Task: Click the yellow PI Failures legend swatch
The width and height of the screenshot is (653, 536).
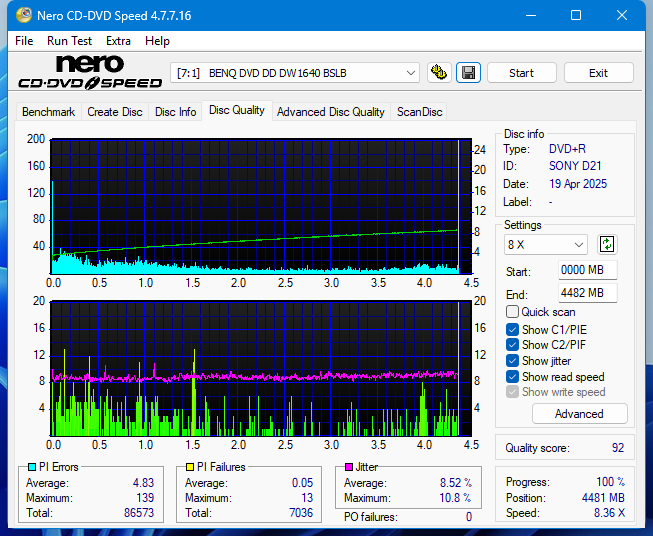Action: pos(190,467)
